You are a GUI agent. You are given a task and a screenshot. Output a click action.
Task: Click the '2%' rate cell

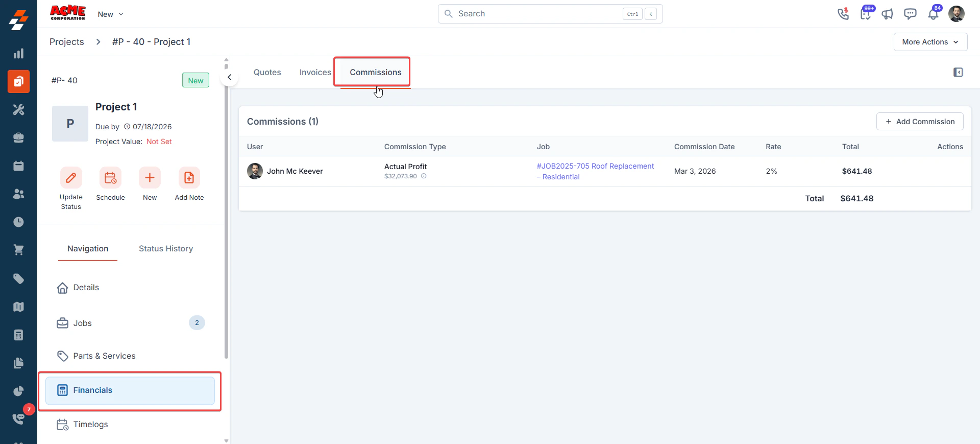click(771, 171)
